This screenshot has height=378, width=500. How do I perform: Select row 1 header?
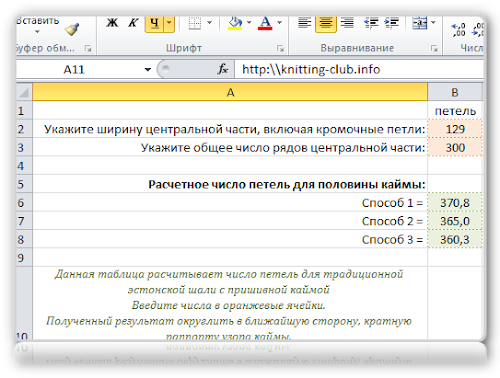point(24,110)
